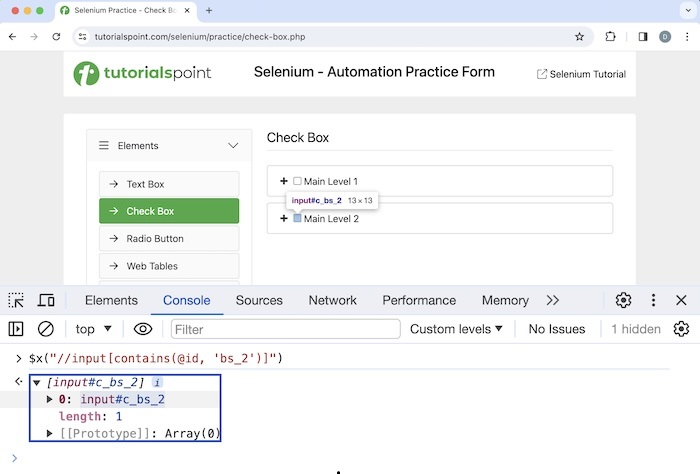The image size is (700, 474).
Task: Open DevTools settings gear icon
Action: click(623, 300)
